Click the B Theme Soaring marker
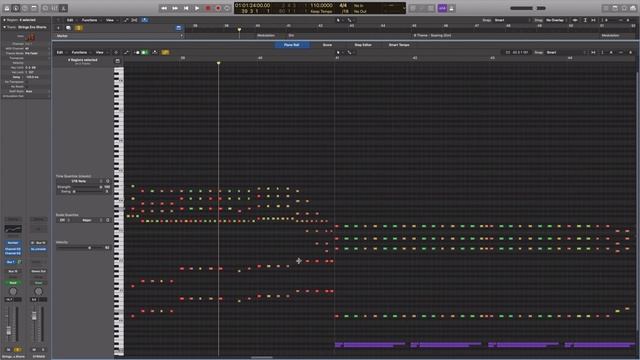The width and height of the screenshot is (640, 360). [x=432, y=36]
